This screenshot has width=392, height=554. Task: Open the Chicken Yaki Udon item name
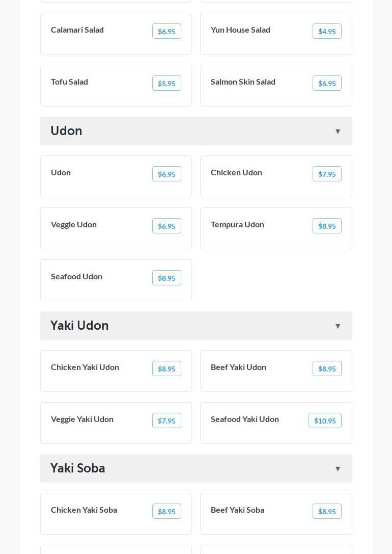[85, 367]
